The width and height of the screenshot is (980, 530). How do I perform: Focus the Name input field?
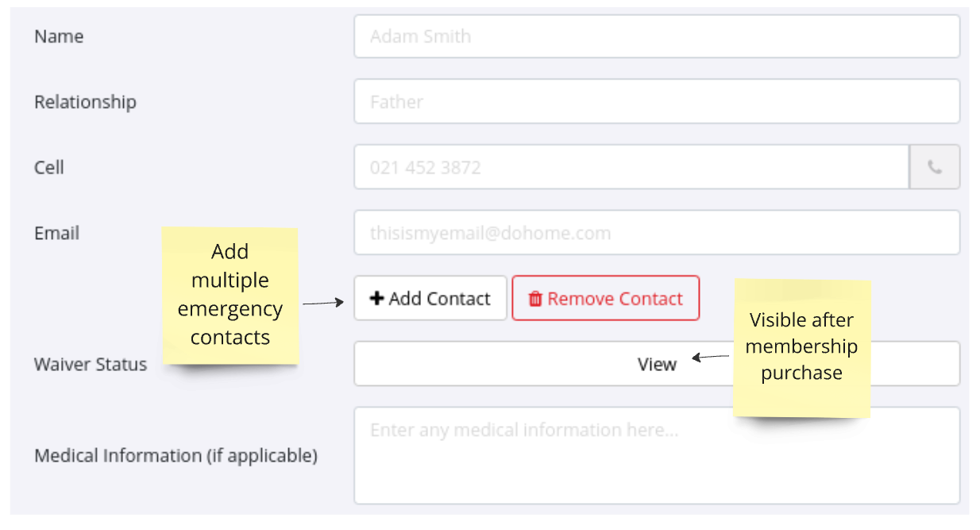coord(657,37)
